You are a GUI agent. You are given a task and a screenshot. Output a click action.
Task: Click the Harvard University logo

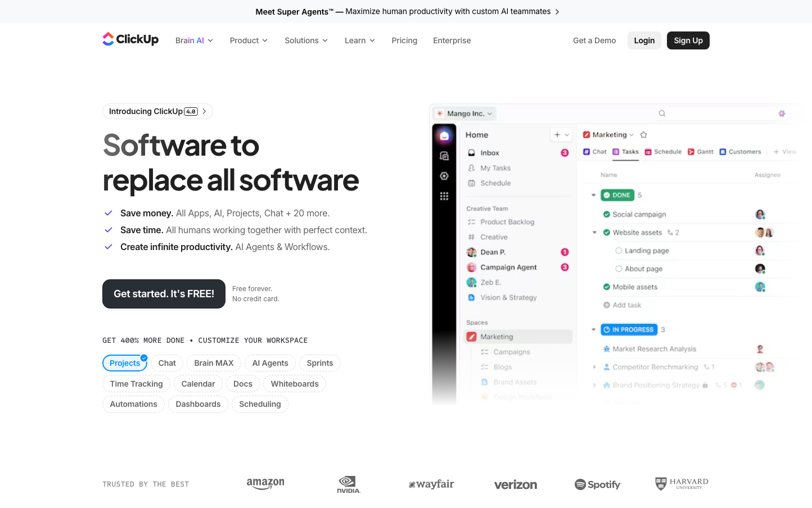click(x=682, y=484)
